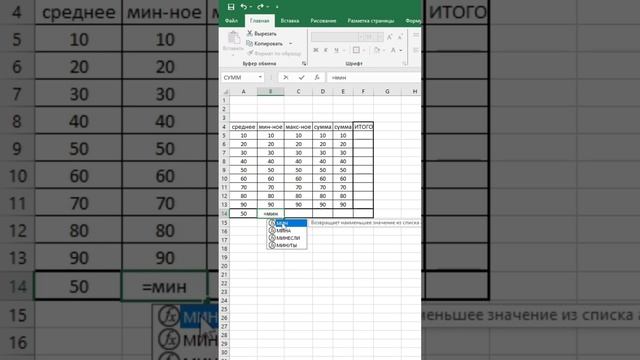Select column G header in Excel window
640x360 pixels.
[x=387, y=91]
